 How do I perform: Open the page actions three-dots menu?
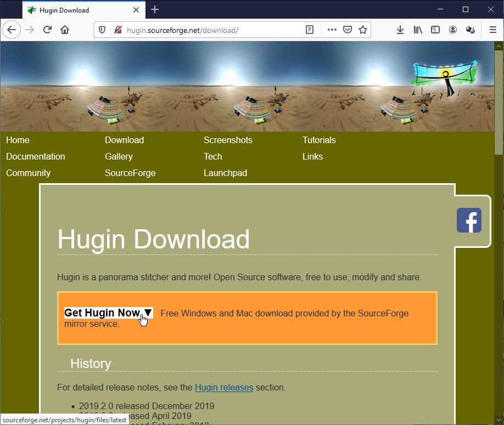coord(332,30)
